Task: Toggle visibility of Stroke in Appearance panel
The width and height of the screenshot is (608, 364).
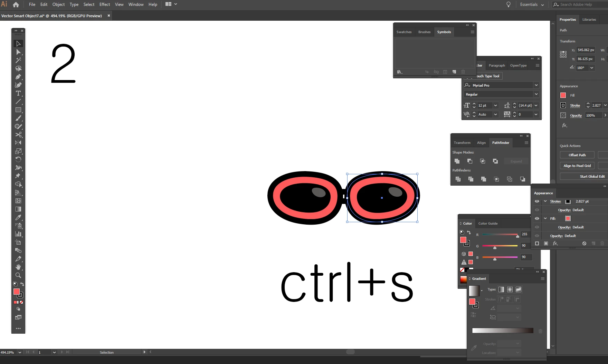Action: (x=537, y=201)
